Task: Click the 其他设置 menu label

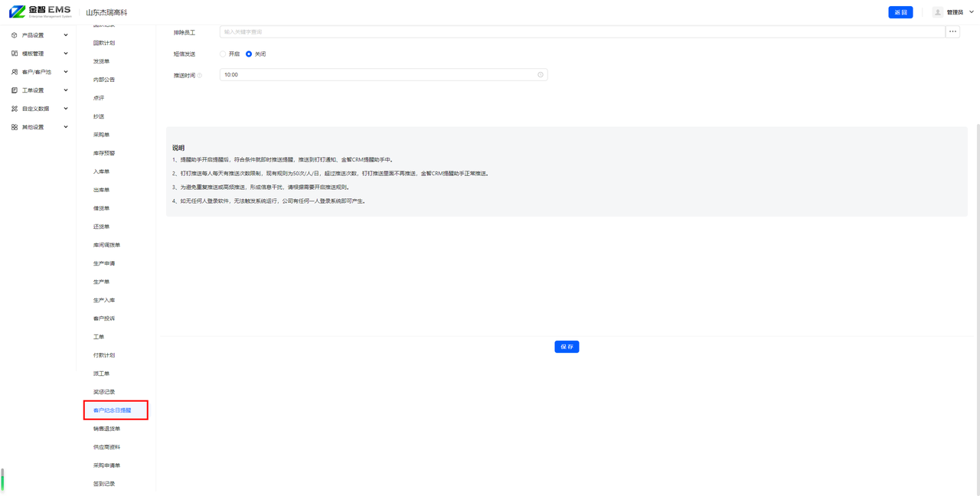Action: [x=33, y=127]
